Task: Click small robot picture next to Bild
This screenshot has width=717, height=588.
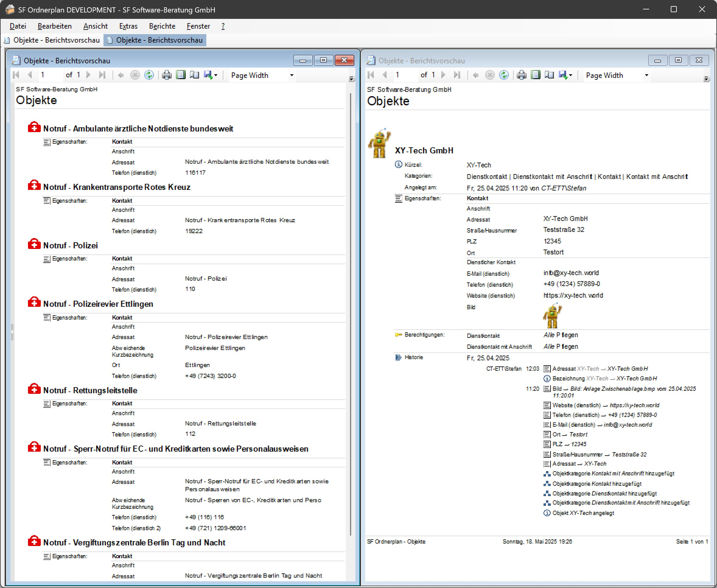Action: click(x=552, y=316)
